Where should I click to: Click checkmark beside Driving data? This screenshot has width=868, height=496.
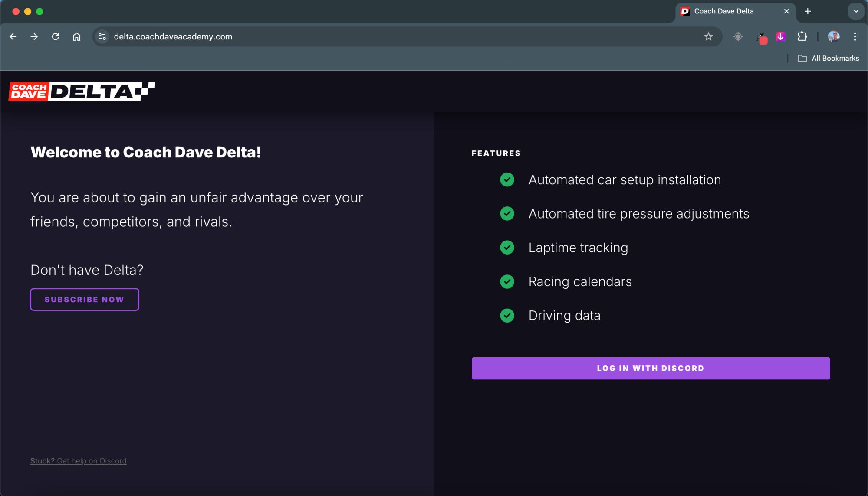507,315
